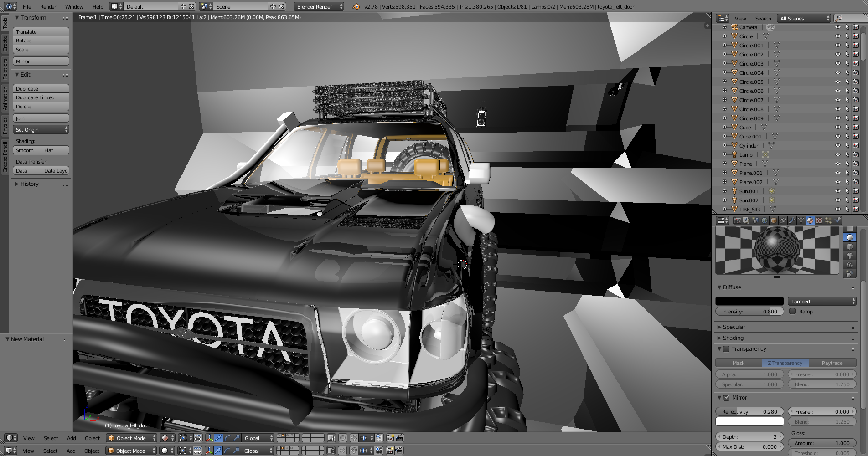Open the Texture properties tab (checker icon)
Viewport: 868px width, 456px height.
(819, 220)
